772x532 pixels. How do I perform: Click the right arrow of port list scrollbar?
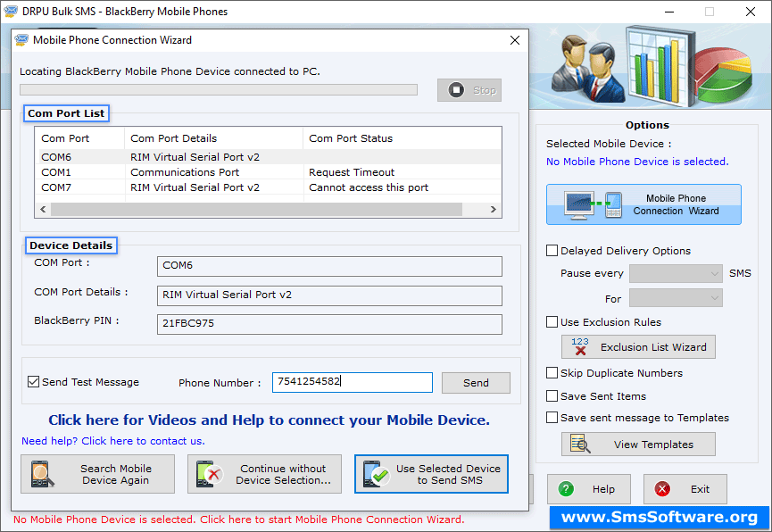pos(493,210)
